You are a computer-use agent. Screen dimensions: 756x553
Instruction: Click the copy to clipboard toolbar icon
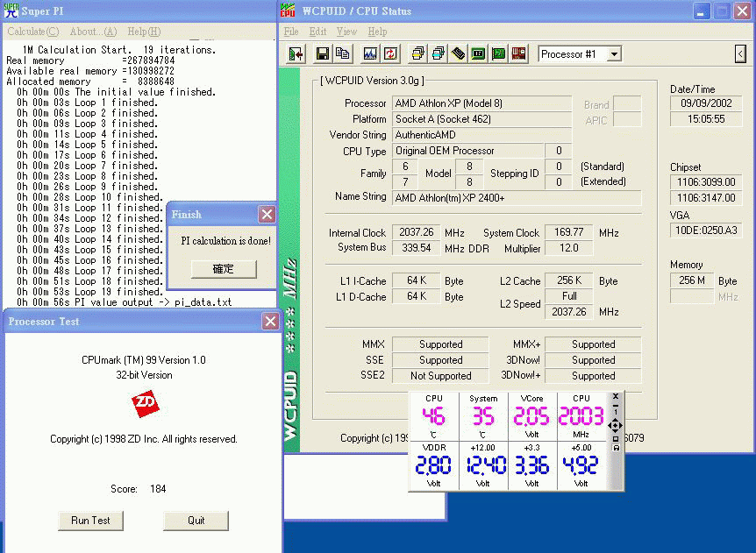click(343, 54)
